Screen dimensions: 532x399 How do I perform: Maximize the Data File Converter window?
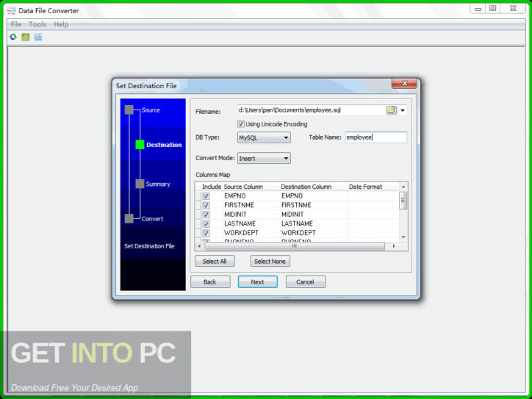(492, 9)
